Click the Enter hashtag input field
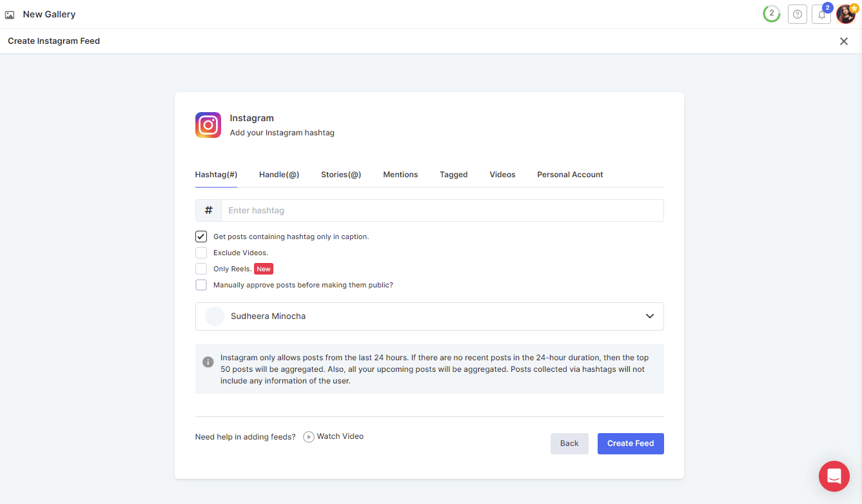Viewport: 862px width, 504px height. [442, 211]
